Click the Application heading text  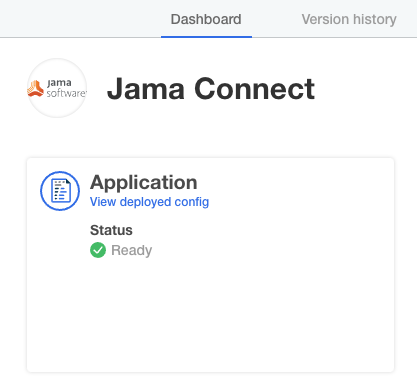pos(144,182)
